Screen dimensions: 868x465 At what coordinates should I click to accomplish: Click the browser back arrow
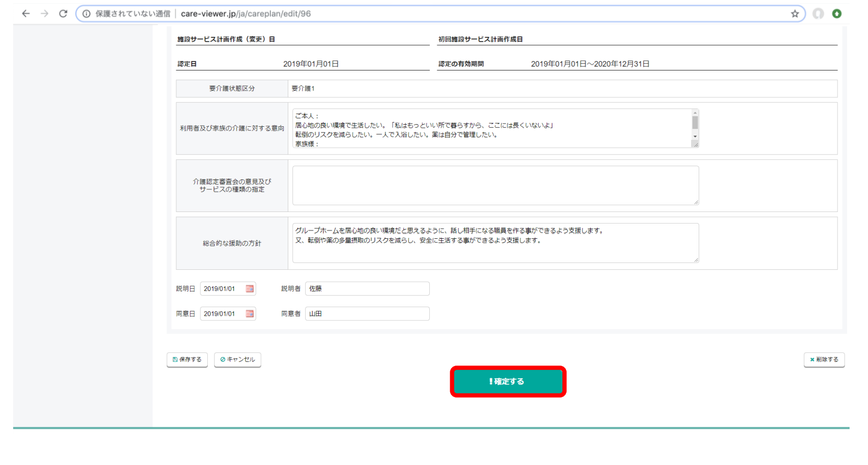click(26, 14)
